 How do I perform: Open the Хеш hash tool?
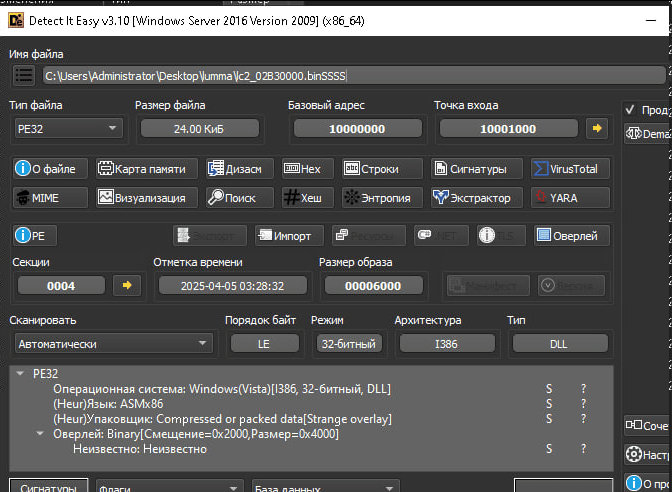[308, 198]
